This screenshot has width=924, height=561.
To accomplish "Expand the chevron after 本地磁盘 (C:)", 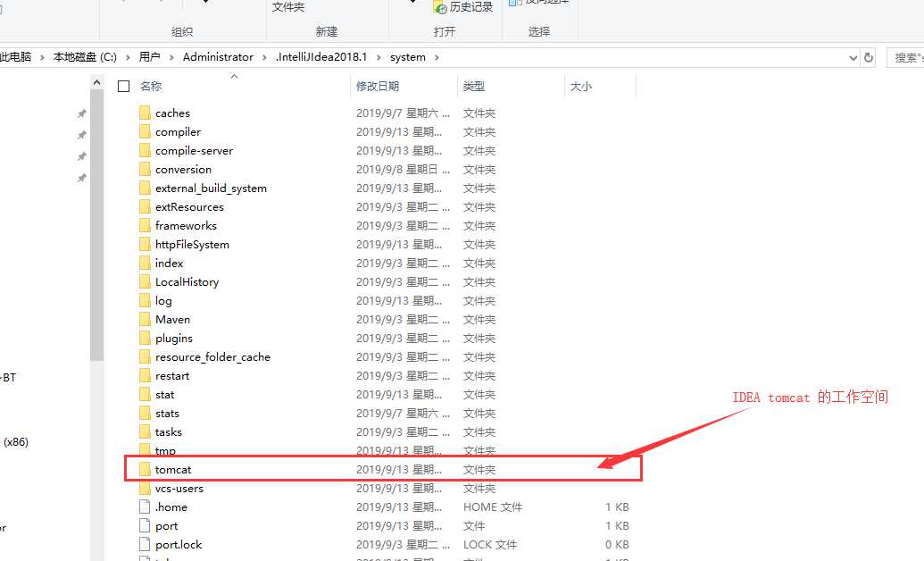I will [128, 57].
